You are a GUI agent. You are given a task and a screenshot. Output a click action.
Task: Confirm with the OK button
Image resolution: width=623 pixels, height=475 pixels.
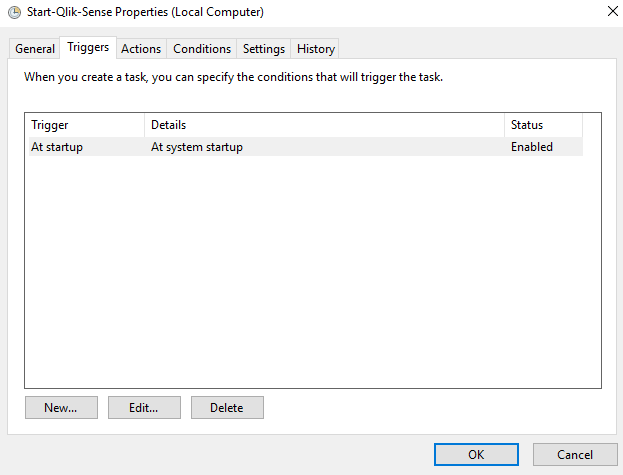coord(476,454)
